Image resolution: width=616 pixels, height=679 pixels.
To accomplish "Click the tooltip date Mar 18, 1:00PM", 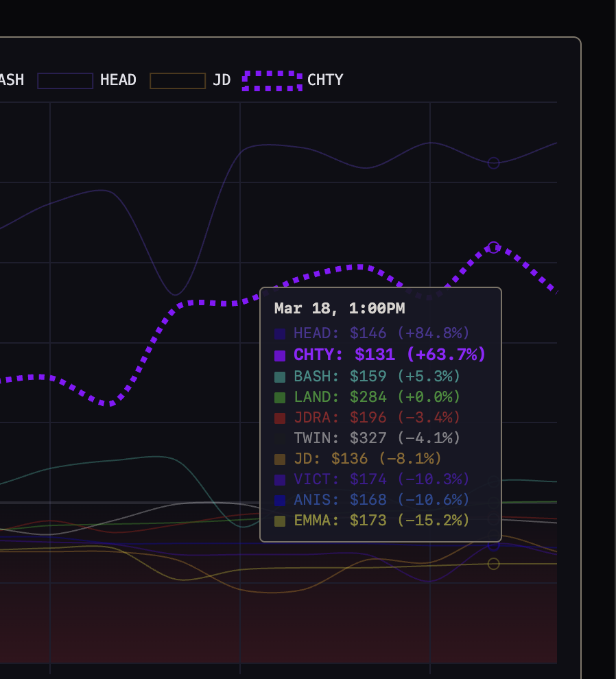I will (x=340, y=309).
